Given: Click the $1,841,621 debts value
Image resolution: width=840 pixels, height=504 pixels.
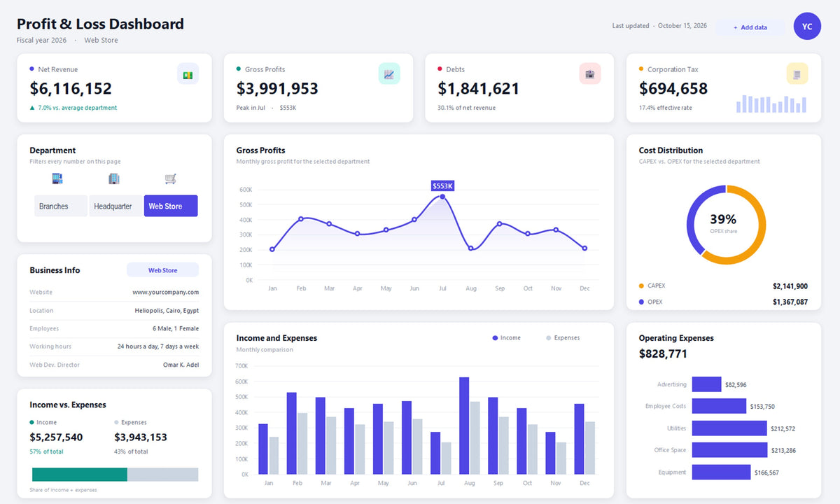Looking at the screenshot, I should pyautogui.click(x=479, y=89).
